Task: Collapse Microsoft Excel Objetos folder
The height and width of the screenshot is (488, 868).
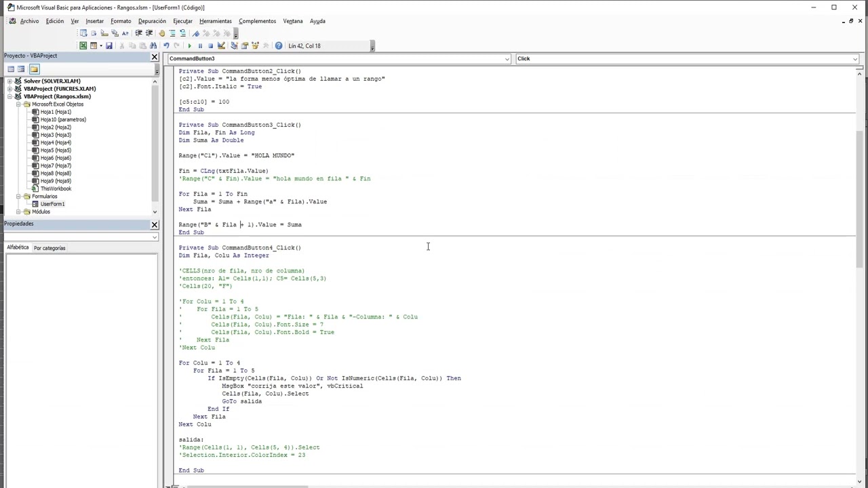Action: (x=18, y=104)
